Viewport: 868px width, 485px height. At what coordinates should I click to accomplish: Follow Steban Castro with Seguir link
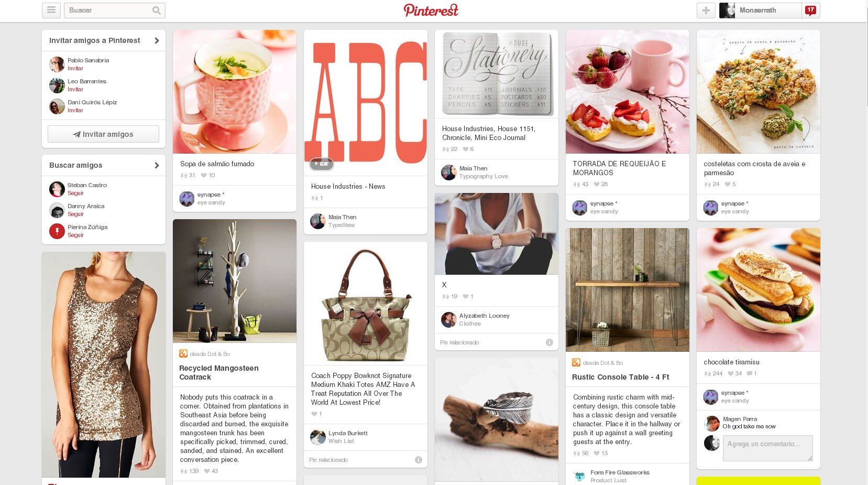75,193
